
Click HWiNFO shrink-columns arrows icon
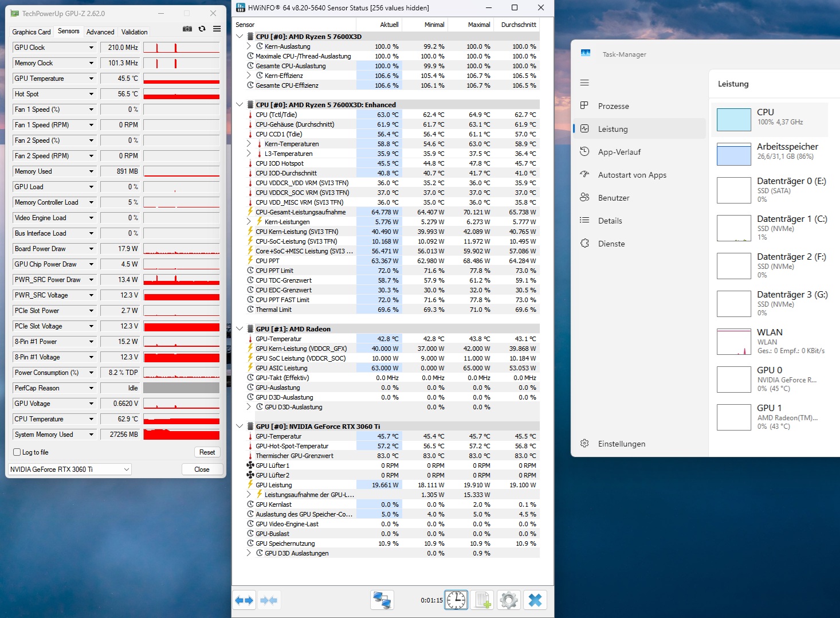(268, 600)
